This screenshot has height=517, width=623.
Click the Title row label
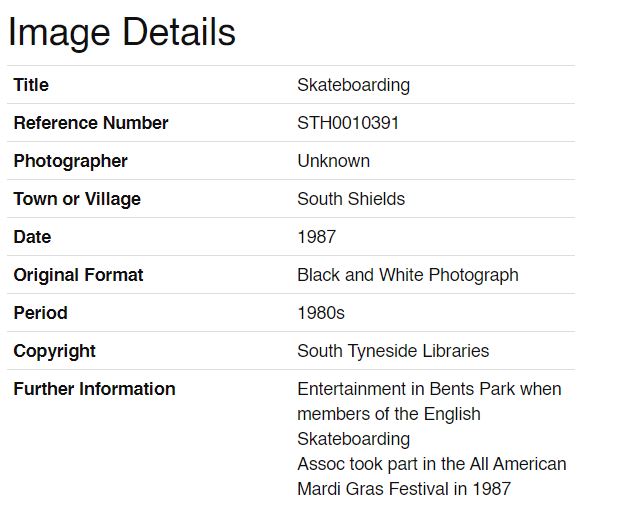click(x=31, y=85)
